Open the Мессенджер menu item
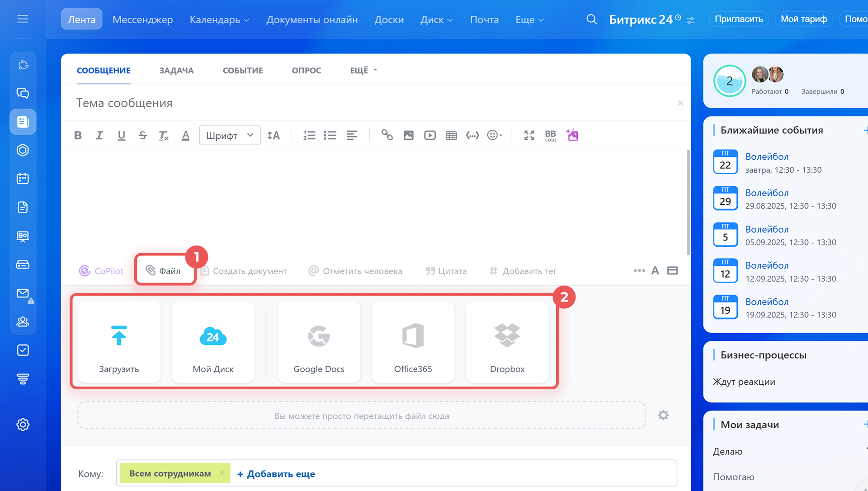Image resolution: width=868 pixels, height=491 pixels. click(142, 19)
